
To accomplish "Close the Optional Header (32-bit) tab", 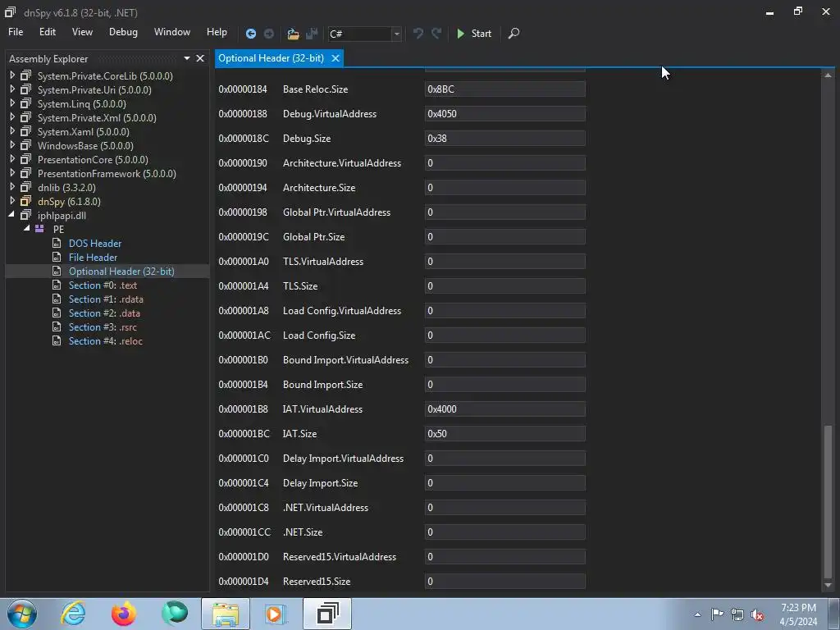I will pos(336,58).
